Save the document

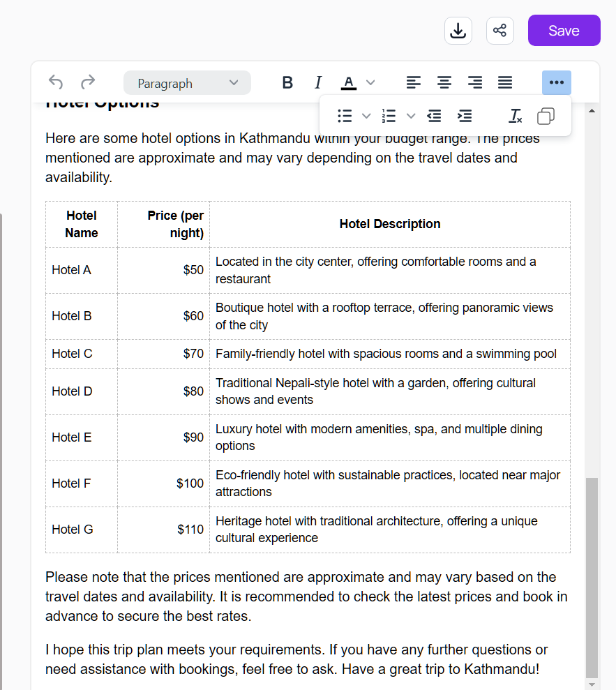point(564,31)
